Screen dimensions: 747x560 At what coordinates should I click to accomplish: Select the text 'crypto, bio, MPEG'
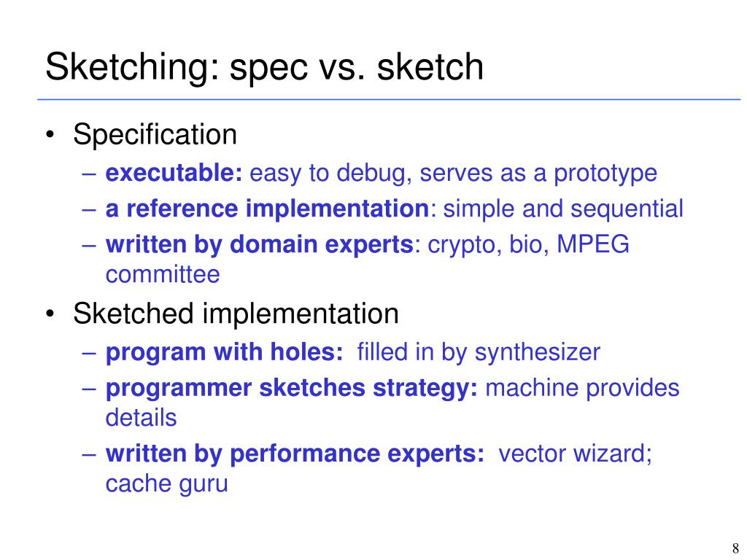point(529,245)
